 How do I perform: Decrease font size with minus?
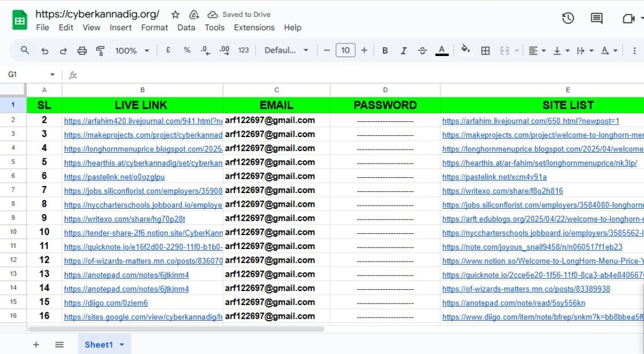(327, 50)
